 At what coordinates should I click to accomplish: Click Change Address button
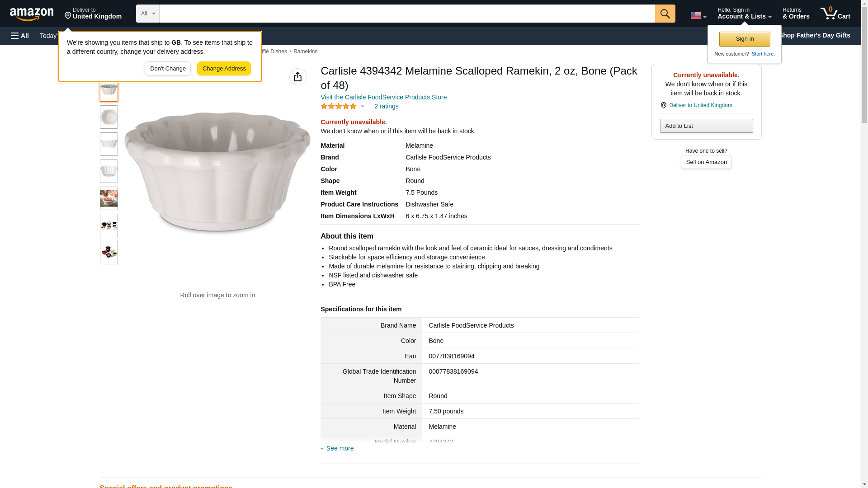pyautogui.click(x=224, y=69)
